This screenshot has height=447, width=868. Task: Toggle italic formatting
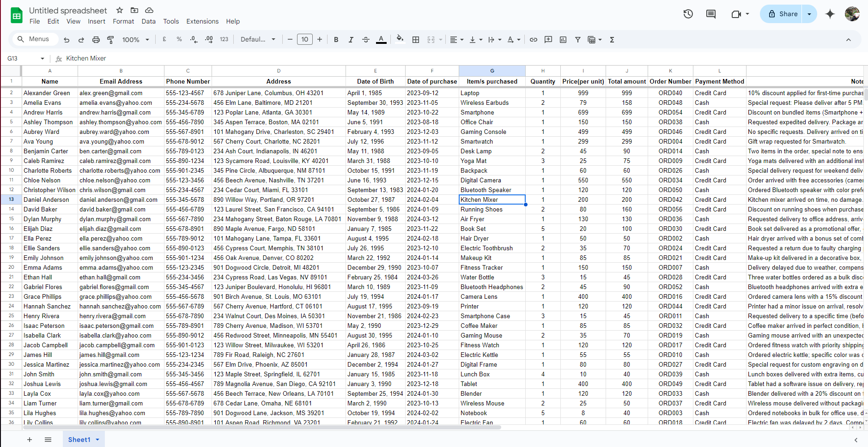coord(351,40)
